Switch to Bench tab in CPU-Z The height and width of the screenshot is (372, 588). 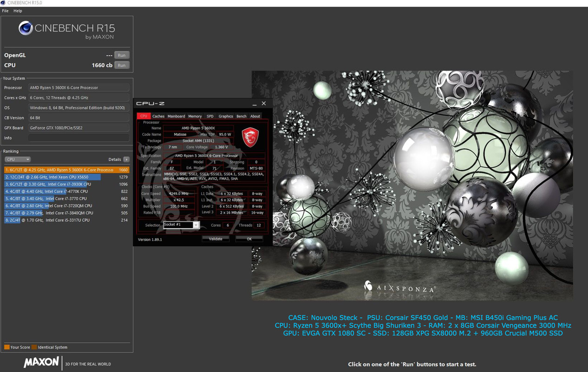[242, 116]
